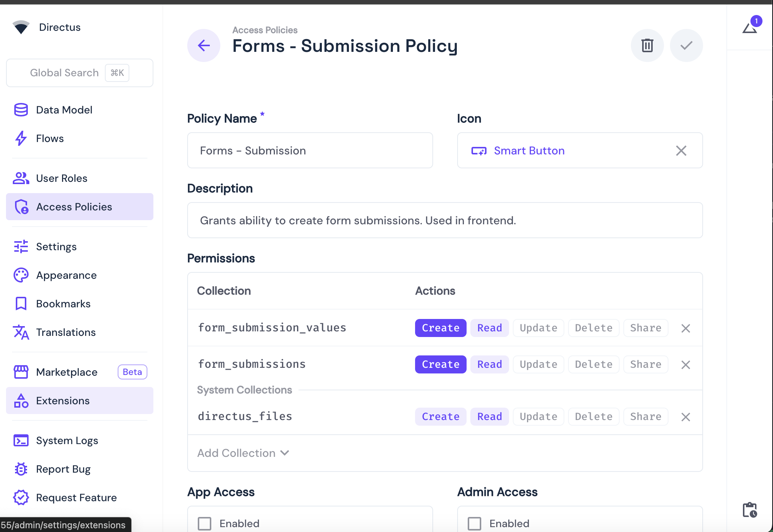Delete the policy via trash button
The image size is (773, 532).
click(x=647, y=45)
